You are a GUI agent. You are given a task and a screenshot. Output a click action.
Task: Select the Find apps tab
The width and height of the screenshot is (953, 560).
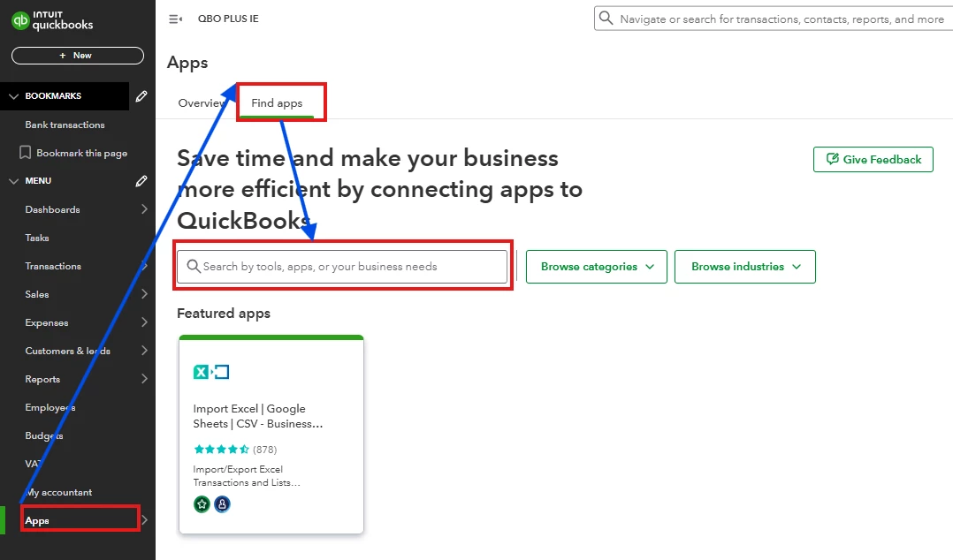pyautogui.click(x=278, y=103)
